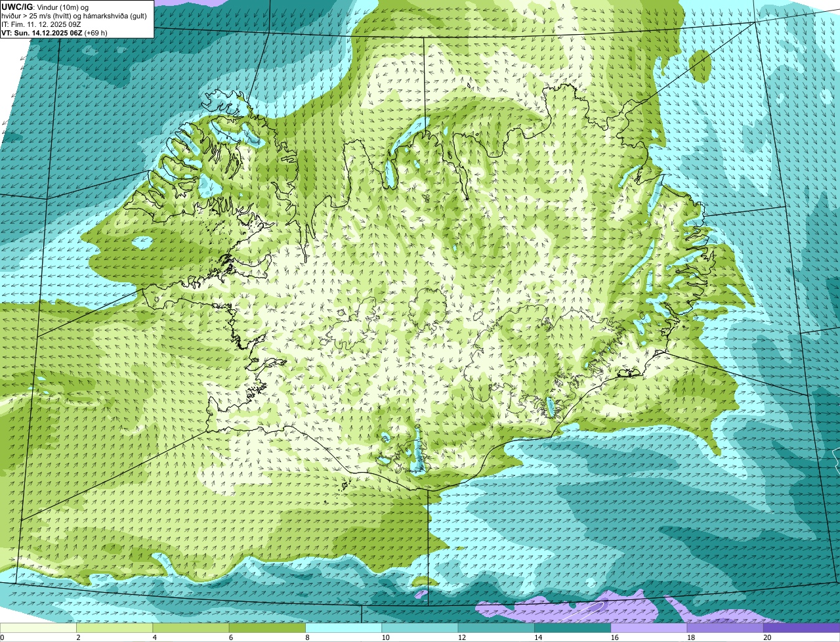The height and width of the screenshot is (642, 840).
Task: Click the legend scale label "0"
Action: click(2, 637)
